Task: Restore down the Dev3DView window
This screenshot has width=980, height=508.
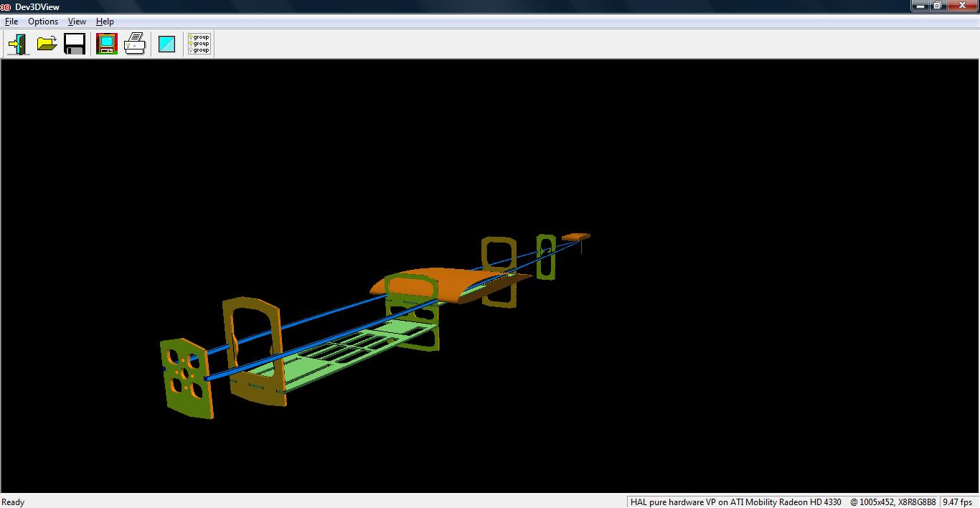Action: point(938,6)
